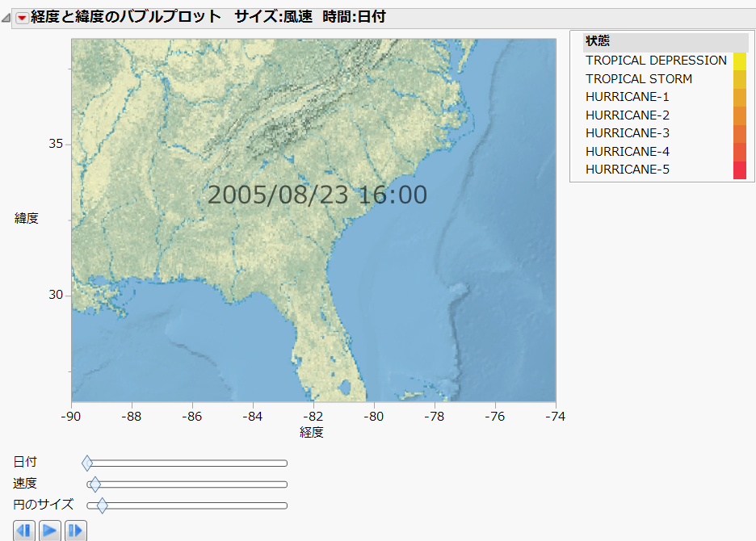
Task: Click the 緯度 Y-axis label
Action: [x=27, y=218]
